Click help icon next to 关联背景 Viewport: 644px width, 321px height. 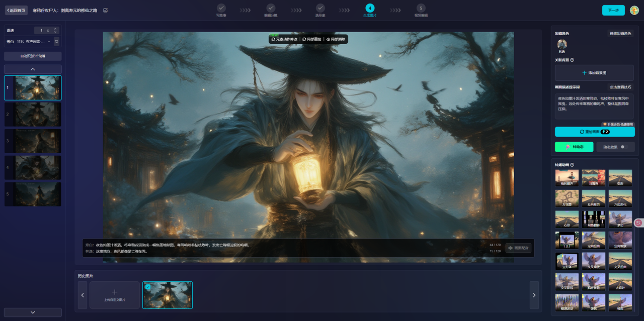(x=572, y=60)
